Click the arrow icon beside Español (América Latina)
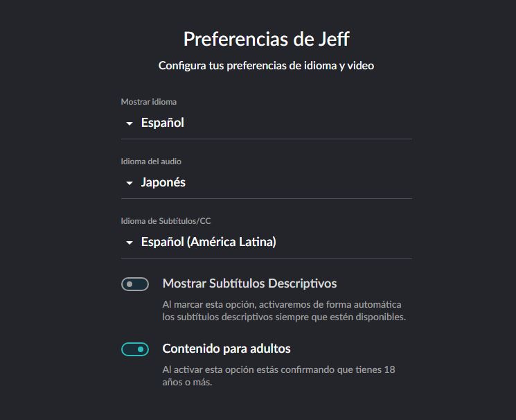This screenshot has height=420, width=516. (x=130, y=243)
